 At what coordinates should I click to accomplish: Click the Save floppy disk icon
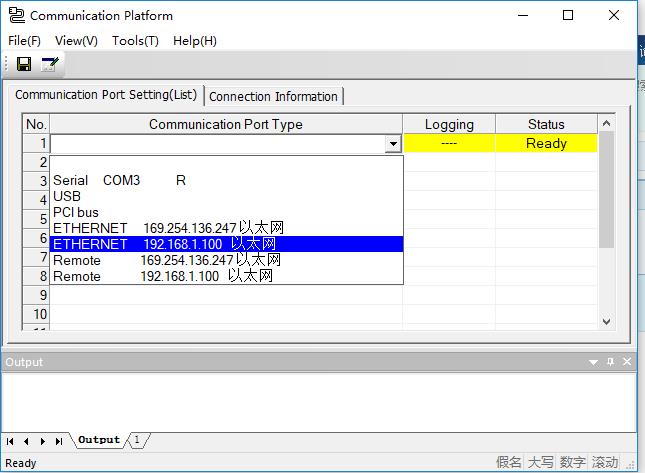24,63
